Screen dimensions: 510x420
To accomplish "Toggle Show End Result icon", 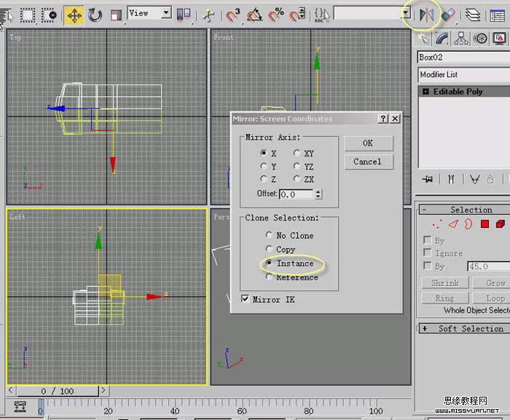I will pos(451,179).
